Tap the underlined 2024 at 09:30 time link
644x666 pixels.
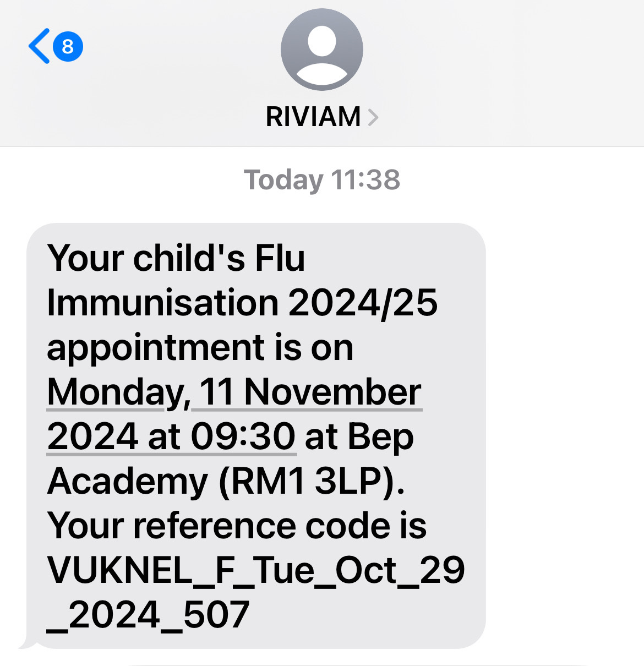(x=172, y=437)
